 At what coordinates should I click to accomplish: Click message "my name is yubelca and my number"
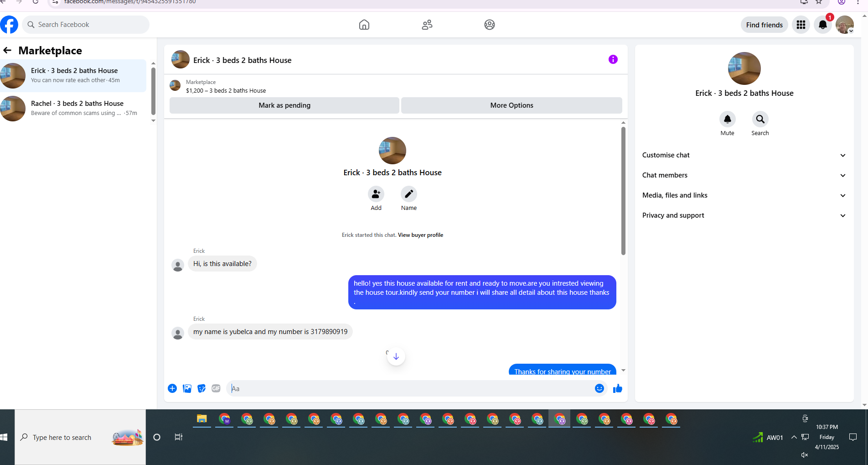click(x=270, y=332)
